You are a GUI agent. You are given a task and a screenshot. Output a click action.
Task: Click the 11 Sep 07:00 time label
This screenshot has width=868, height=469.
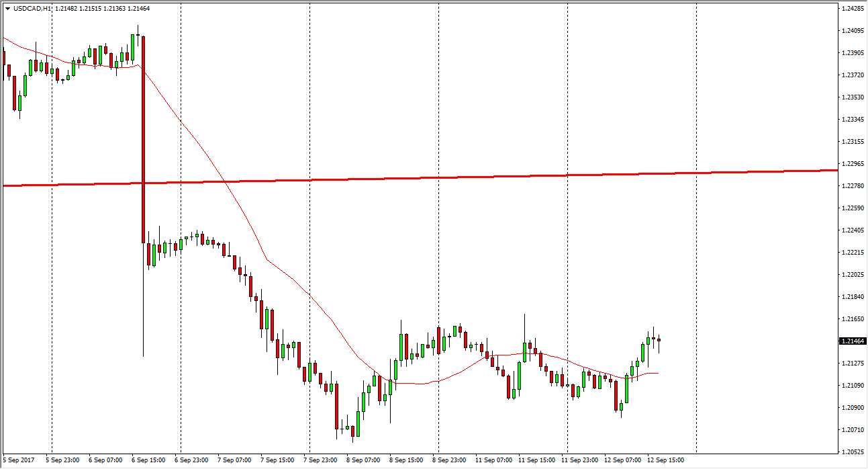point(493,460)
